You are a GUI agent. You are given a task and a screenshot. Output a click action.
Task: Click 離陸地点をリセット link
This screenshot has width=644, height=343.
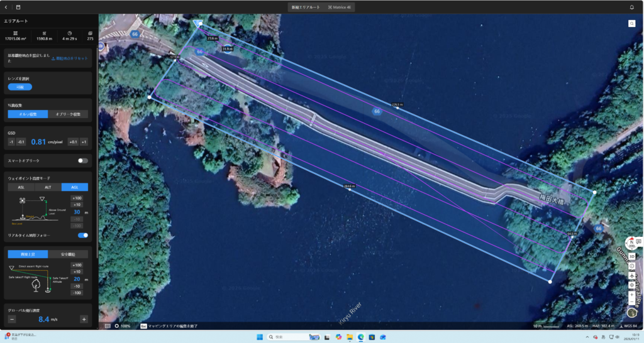tap(70, 58)
